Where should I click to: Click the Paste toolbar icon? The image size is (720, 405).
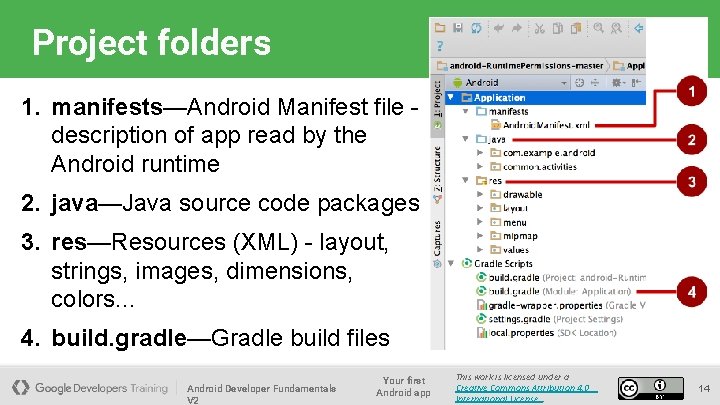coord(576,28)
